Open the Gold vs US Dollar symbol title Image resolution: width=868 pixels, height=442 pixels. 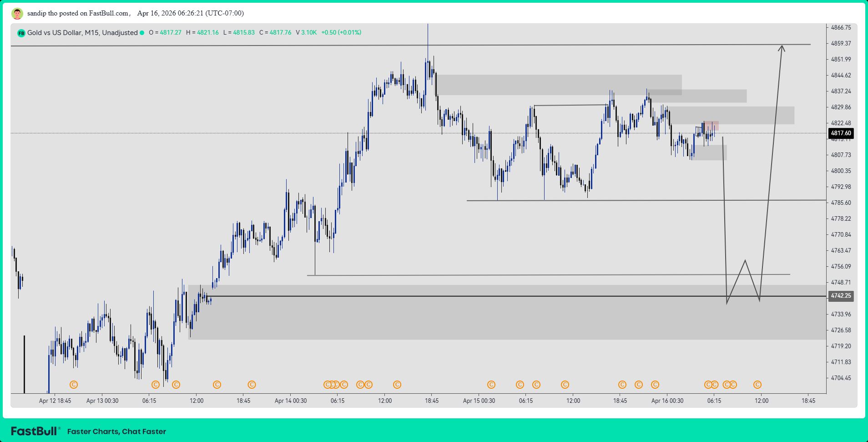coord(82,33)
